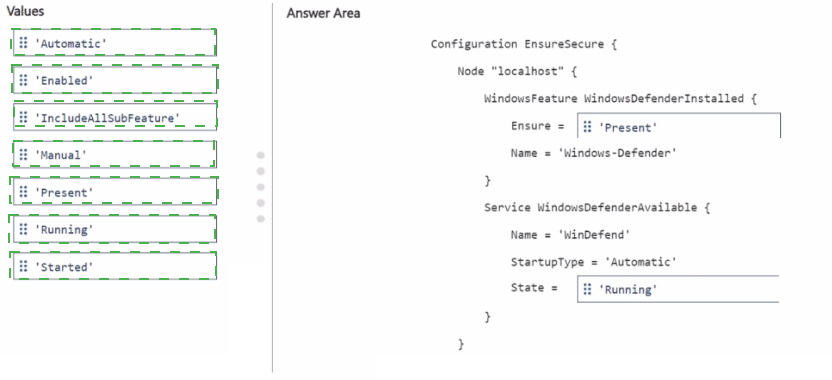Click the drag handle icon on 'Manual'
832x380 pixels.
pyautogui.click(x=23, y=154)
